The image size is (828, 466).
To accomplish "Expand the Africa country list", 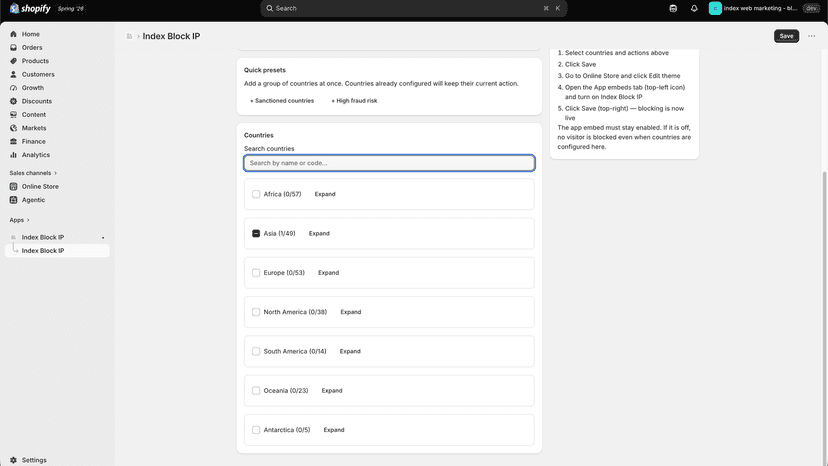I will [325, 194].
